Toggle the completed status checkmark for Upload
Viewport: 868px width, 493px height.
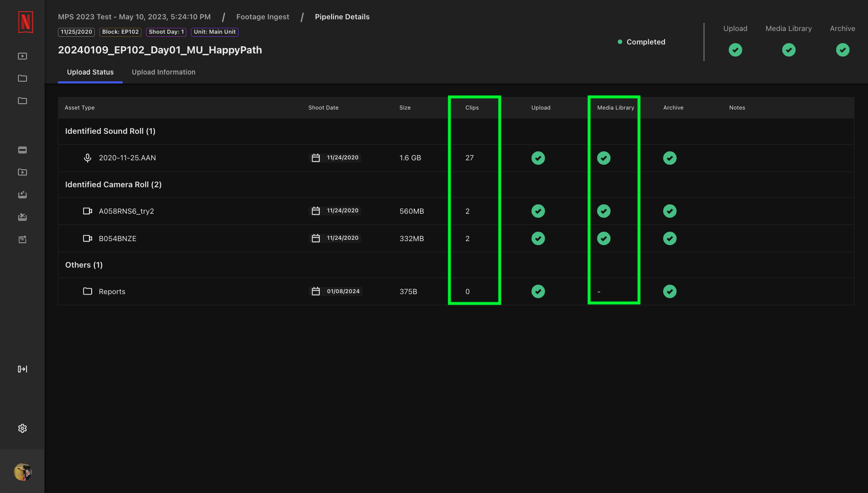(735, 49)
